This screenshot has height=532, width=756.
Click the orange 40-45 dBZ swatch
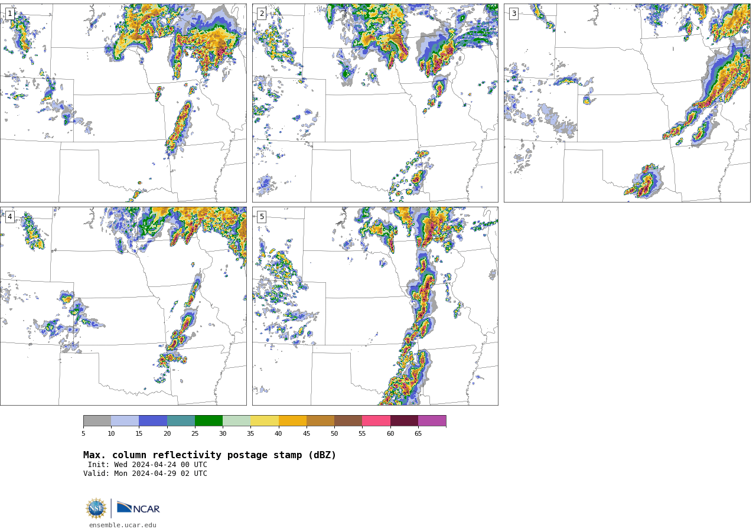292,420
